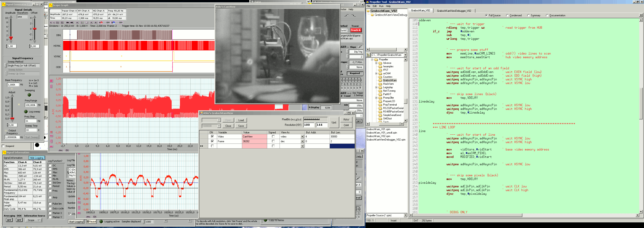Click the S2 marker icon in Scope Graph

click(x=62, y=23)
